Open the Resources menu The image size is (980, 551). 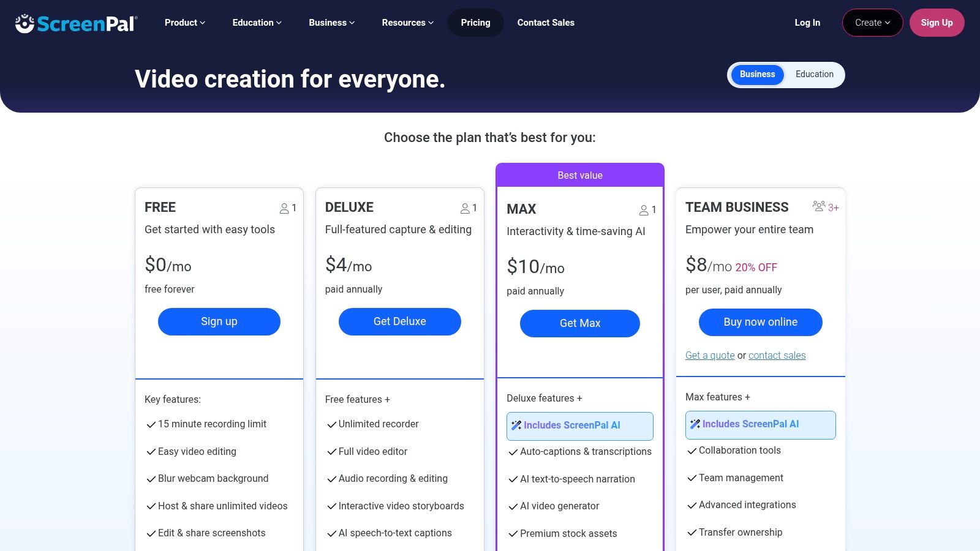[x=407, y=23]
